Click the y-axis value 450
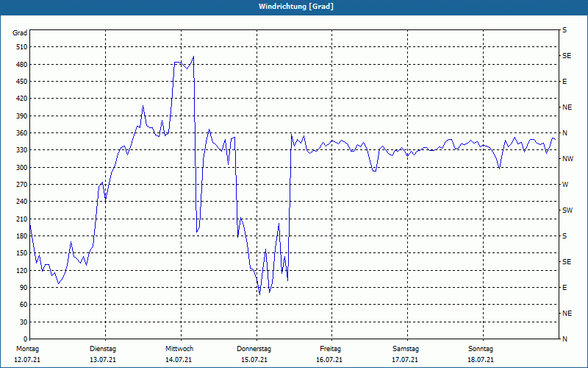588x368 pixels. pos(22,82)
